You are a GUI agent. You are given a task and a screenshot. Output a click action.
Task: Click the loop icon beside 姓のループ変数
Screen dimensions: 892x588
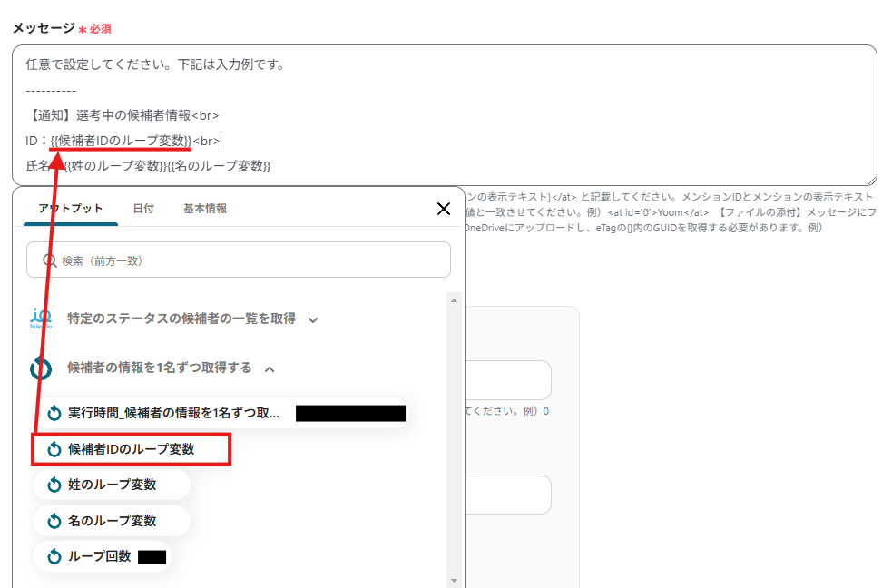[x=53, y=485]
